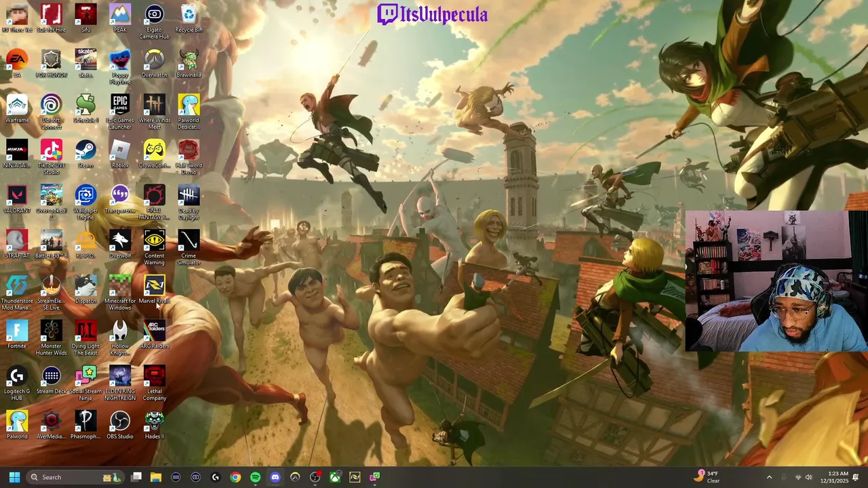
Task: Launch Dying Light The Beast icon
Action: click(x=85, y=338)
